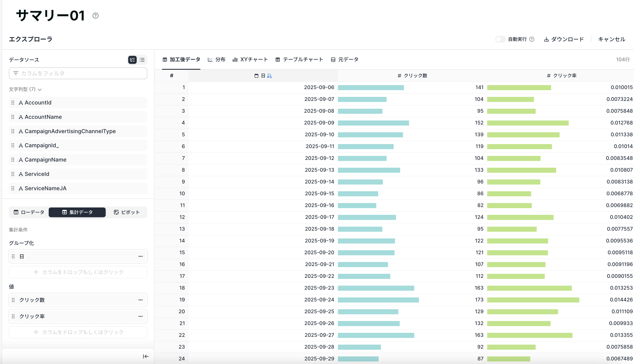Open options menu for 日 grouping
The image size is (634, 364).
(x=140, y=256)
